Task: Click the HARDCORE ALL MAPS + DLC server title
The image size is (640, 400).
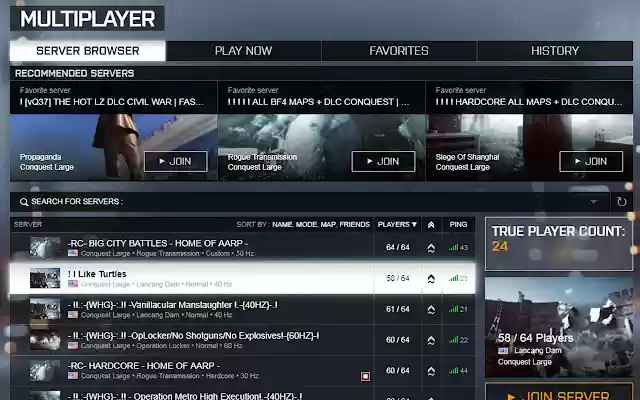Action: 529,102
